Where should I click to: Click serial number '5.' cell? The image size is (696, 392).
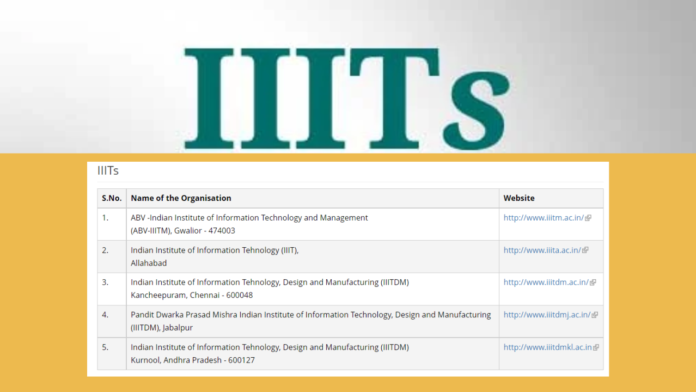[112, 353]
